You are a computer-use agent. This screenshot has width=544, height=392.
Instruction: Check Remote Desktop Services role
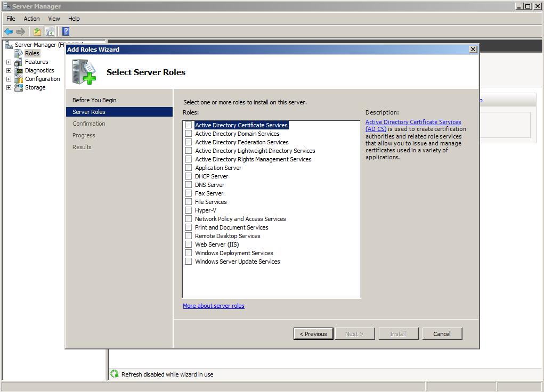pyautogui.click(x=189, y=236)
